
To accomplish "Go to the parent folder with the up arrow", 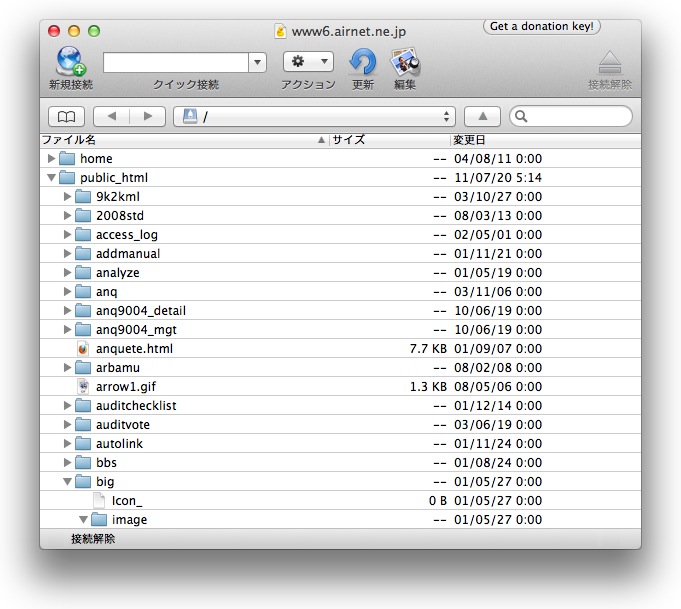I will point(483,116).
